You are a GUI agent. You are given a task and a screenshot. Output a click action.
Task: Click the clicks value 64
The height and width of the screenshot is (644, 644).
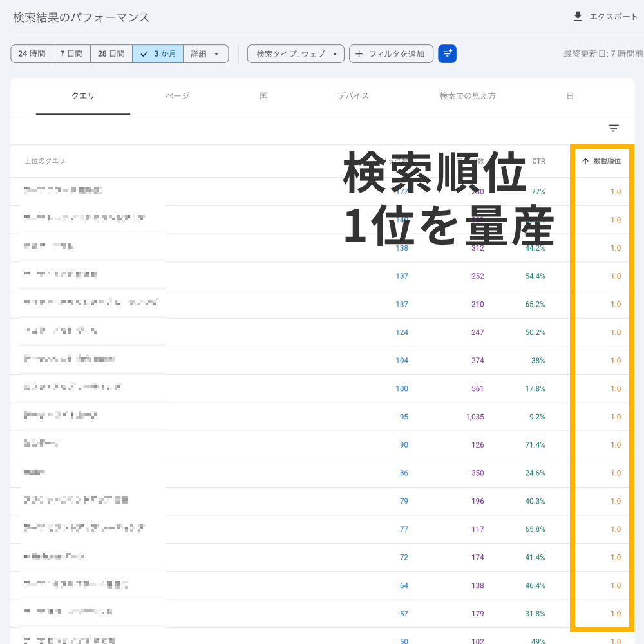(404, 585)
